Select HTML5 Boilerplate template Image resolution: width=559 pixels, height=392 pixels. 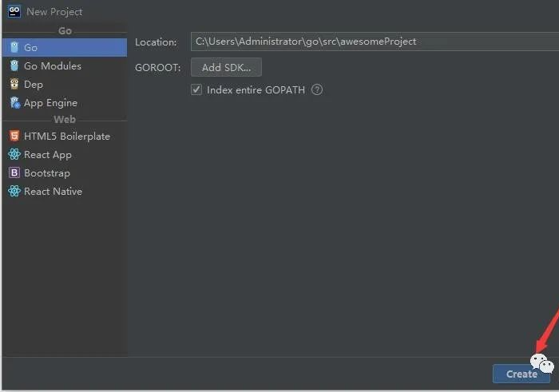point(65,137)
